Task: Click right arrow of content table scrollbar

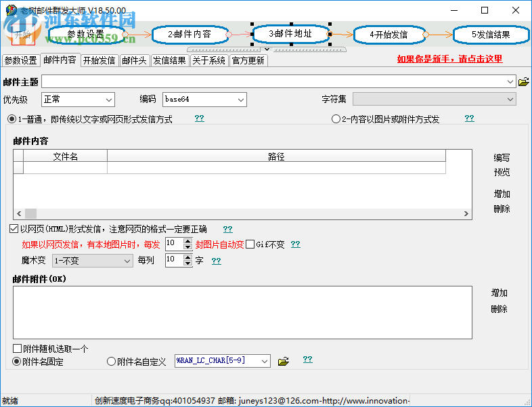Action: click(x=466, y=213)
